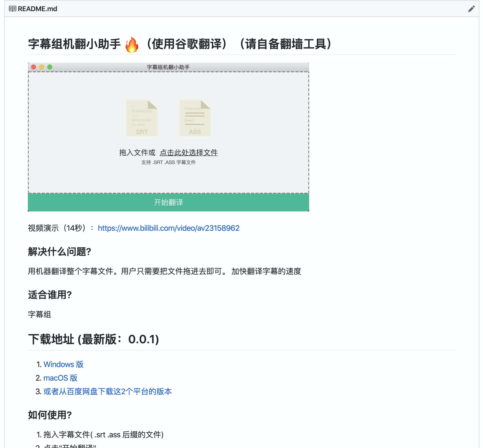Viewport: 483px width, 448px height.
Task: Click the 下载地址 section heading
Action: point(93,339)
